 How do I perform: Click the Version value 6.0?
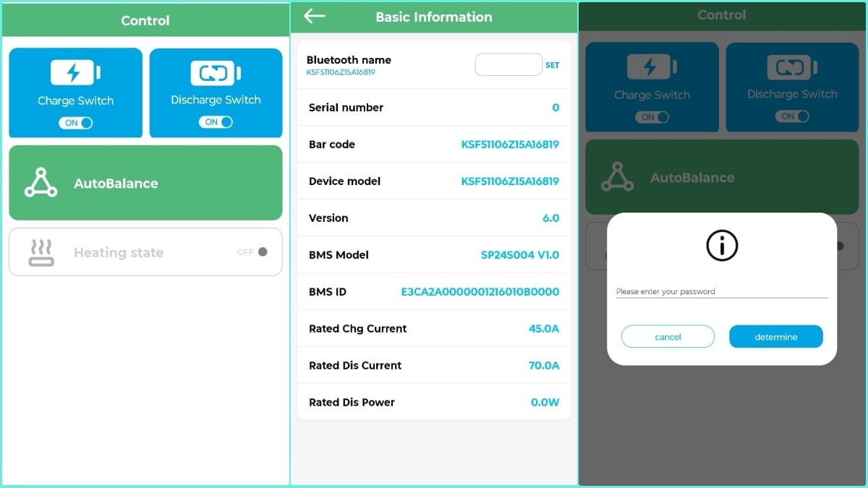(x=551, y=218)
